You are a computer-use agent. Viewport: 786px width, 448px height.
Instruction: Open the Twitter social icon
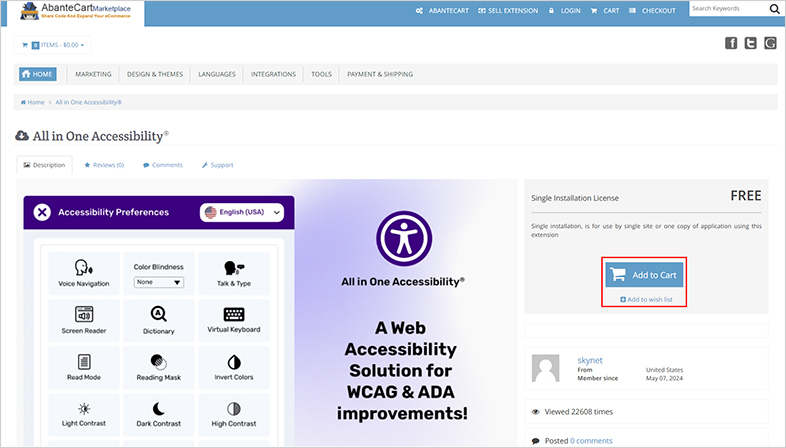(x=750, y=43)
